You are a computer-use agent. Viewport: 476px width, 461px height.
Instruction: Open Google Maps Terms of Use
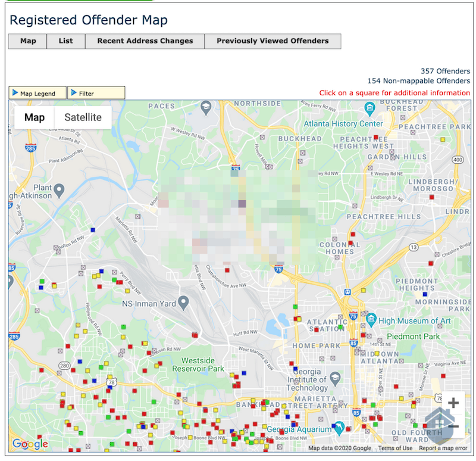coord(395,448)
